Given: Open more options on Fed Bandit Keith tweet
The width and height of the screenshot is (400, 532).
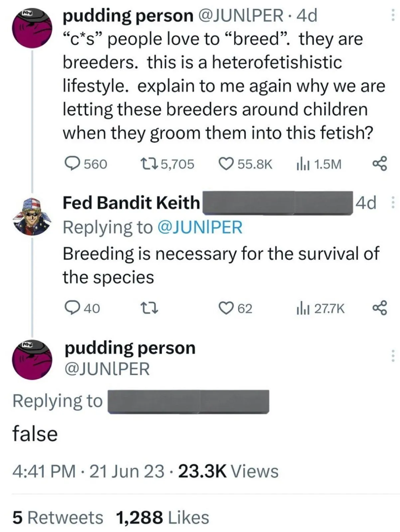Looking at the screenshot, I should 393,202.
